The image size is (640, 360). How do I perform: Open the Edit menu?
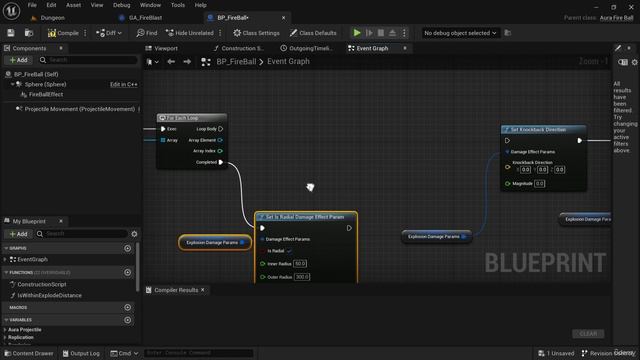pos(51,5)
